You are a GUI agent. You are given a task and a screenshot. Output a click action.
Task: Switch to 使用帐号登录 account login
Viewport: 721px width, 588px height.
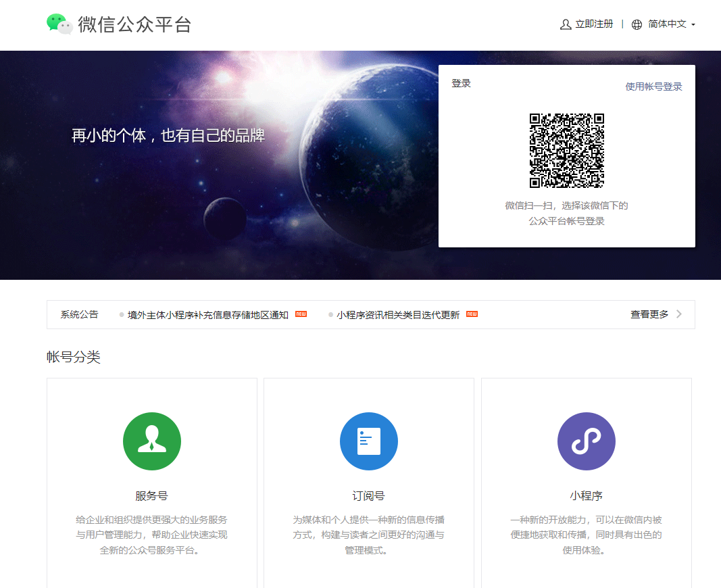tap(653, 87)
